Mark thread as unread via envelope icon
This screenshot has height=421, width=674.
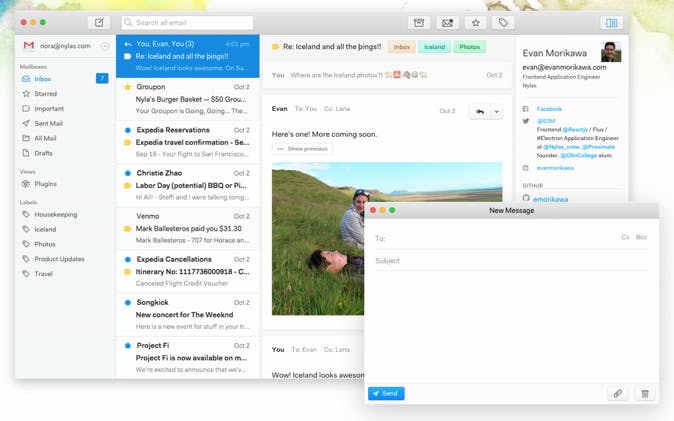tap(446, 22)
